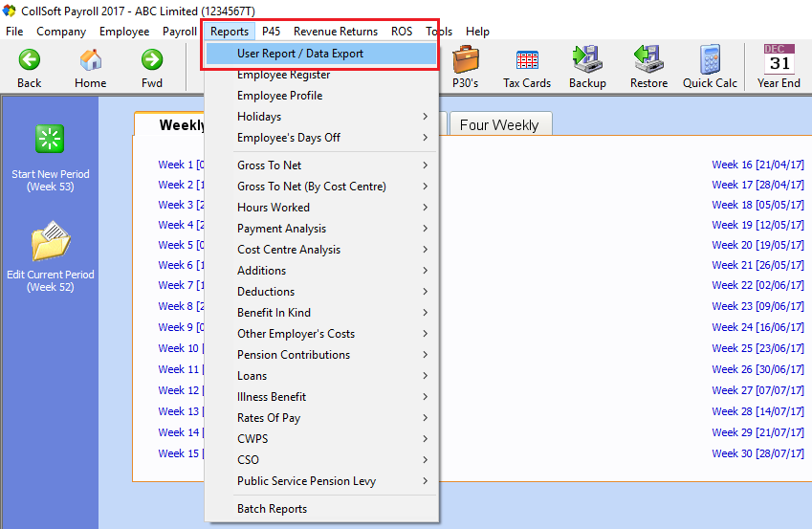The height and width of the screenshot is (529, 812).
Task: Click the Backup floppy disk icon
Action: 587,60
